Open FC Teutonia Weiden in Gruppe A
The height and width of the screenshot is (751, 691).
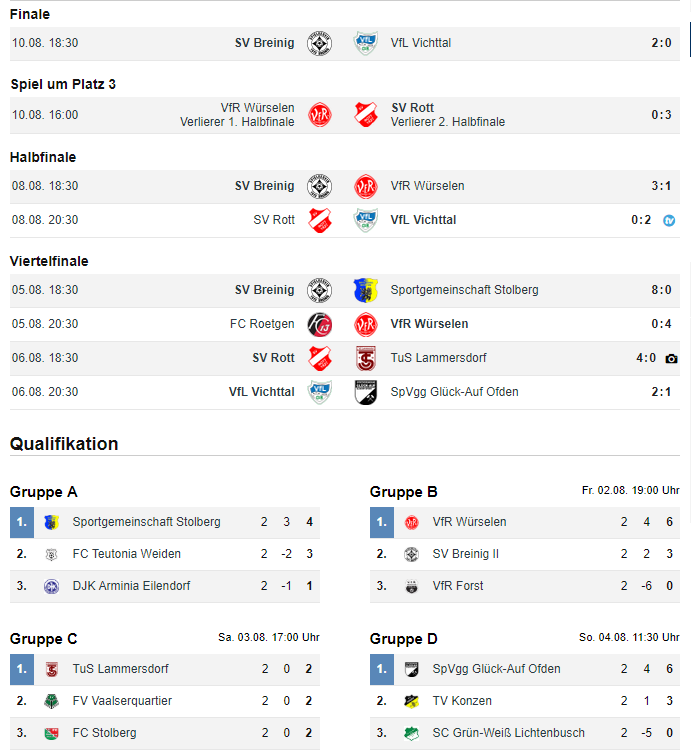tap(126, 554)
